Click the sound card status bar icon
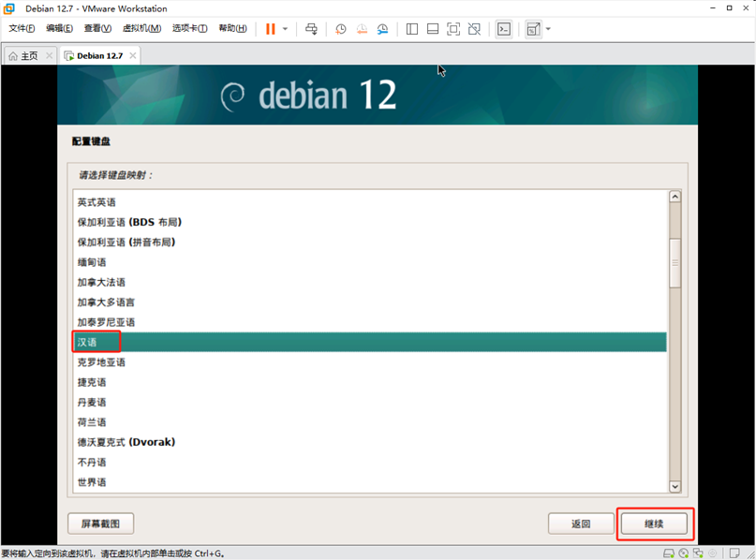This screenshot has width=756, height=560. point(712,553)
